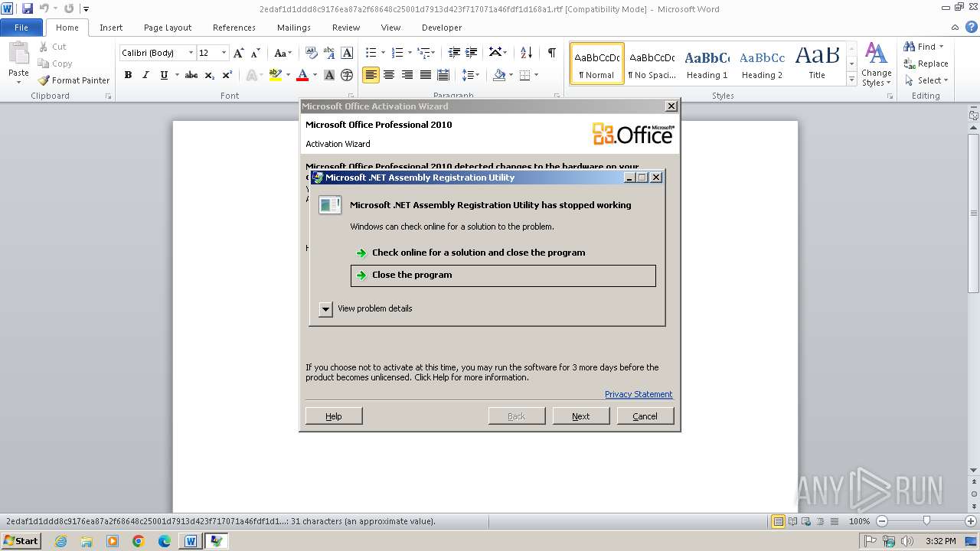Open the Change Styles menu

tap(877, 65)
